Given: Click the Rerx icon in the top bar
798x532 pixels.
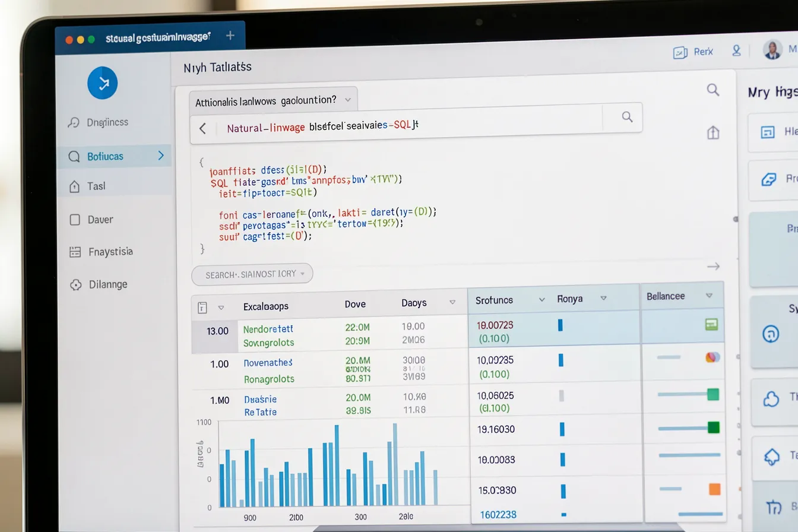Looking at the screenshot, I should [680, 53].
